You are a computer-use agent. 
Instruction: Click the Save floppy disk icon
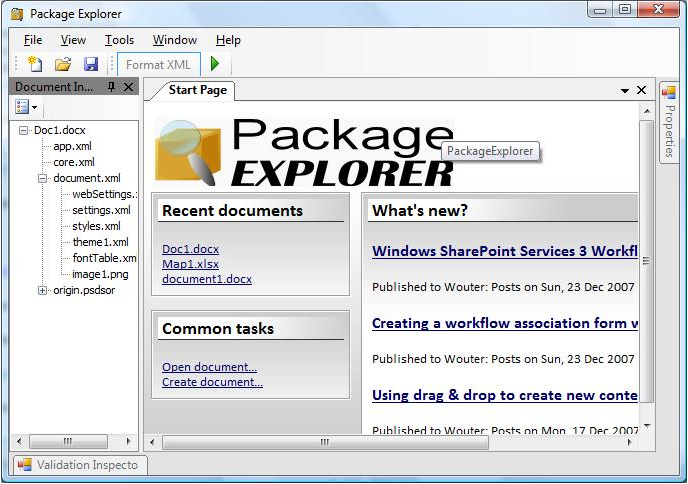91,65
